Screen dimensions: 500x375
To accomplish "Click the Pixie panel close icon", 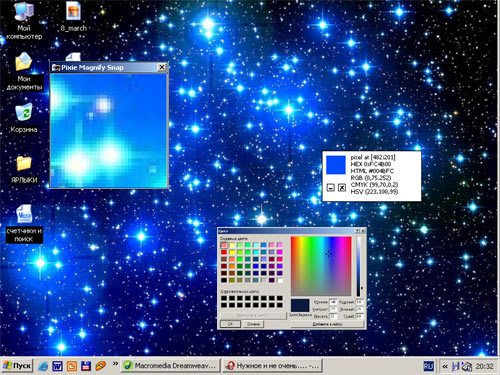I will [x=342, y=188].
